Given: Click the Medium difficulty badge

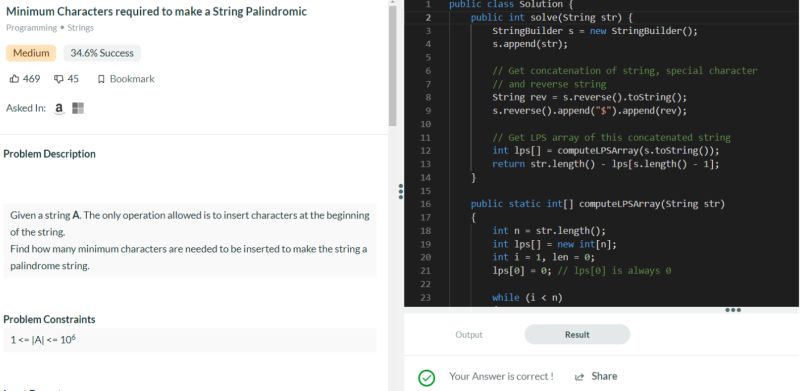Looking at the screenshot, I should 31,53.
